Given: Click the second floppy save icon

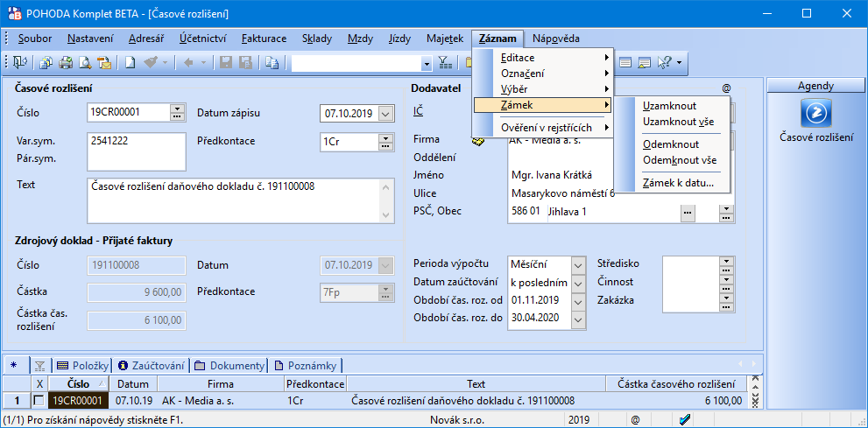Looking at the screenshot, I should (244, 62).
